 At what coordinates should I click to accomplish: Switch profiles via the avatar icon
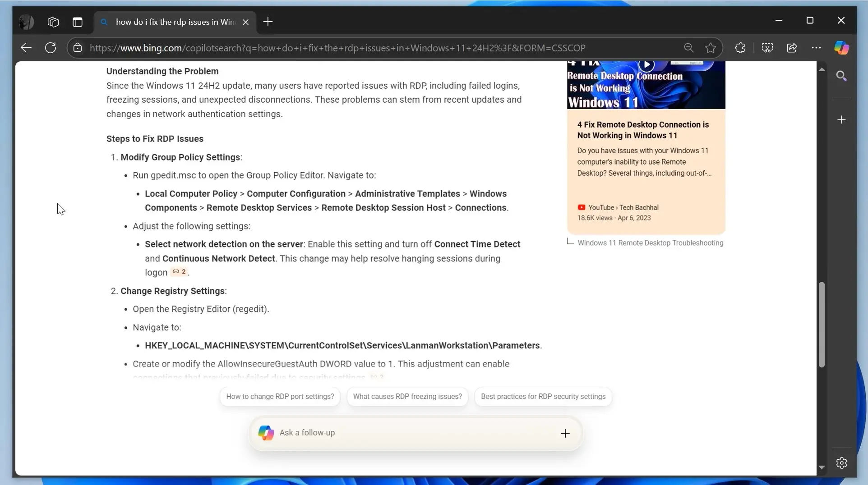pos(26,22)
